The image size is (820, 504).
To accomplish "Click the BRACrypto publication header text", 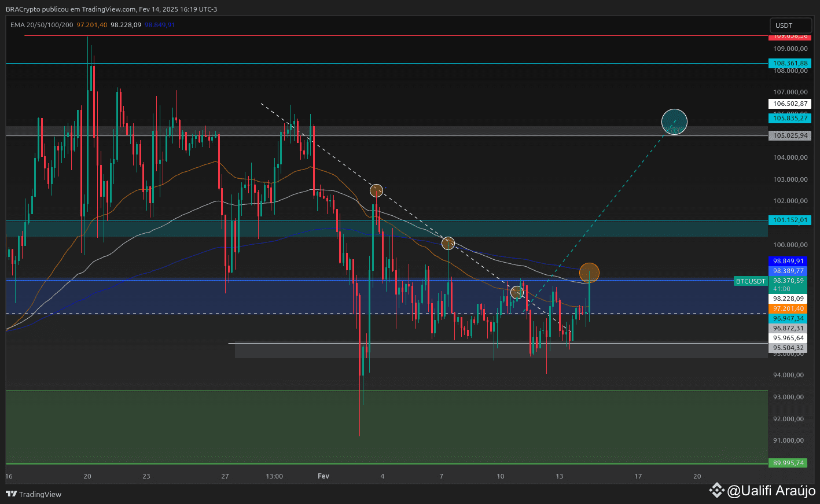I will pos(112,9).
